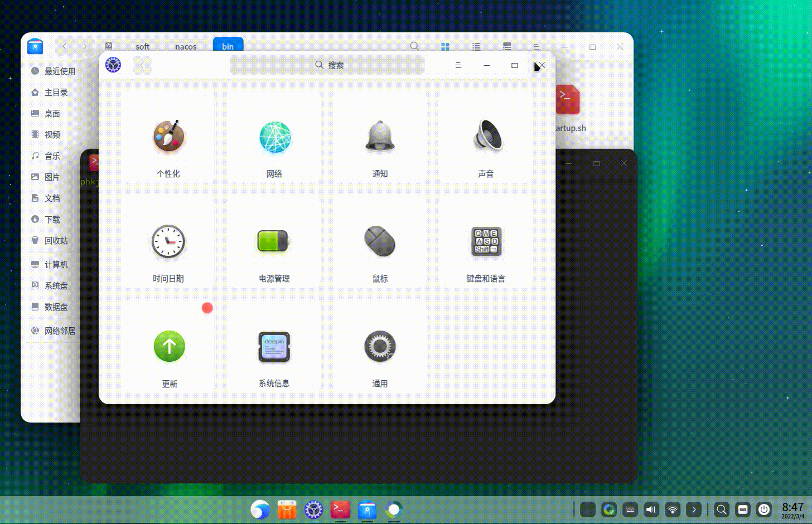Open the 声音 sound settings
The image size is (812, 524).
(486, 137)
